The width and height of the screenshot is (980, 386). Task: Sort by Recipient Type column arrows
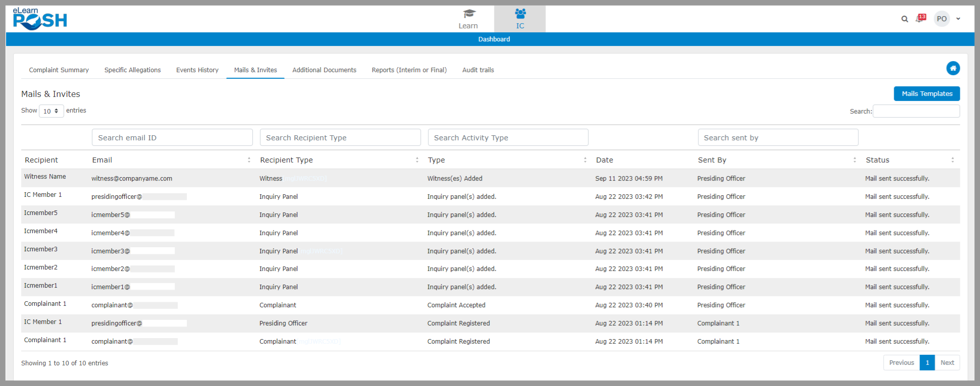pyautogui.click(x=417, y=160)
